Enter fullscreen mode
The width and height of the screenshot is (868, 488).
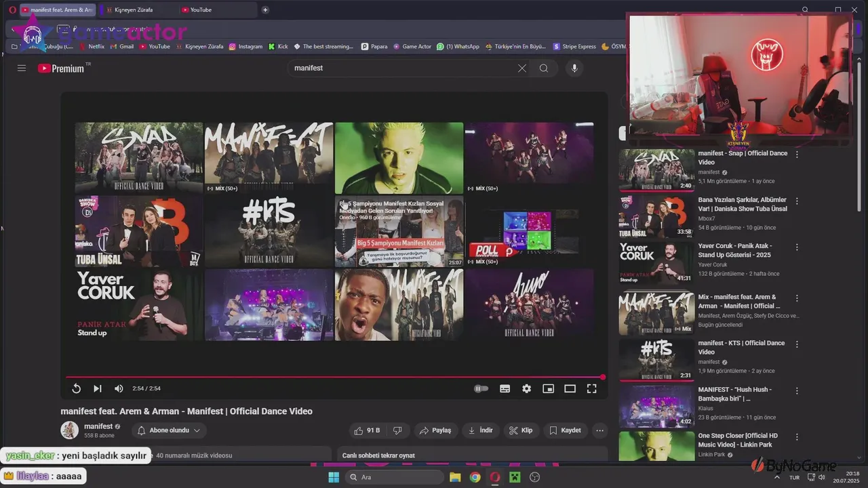click(591, 388)
